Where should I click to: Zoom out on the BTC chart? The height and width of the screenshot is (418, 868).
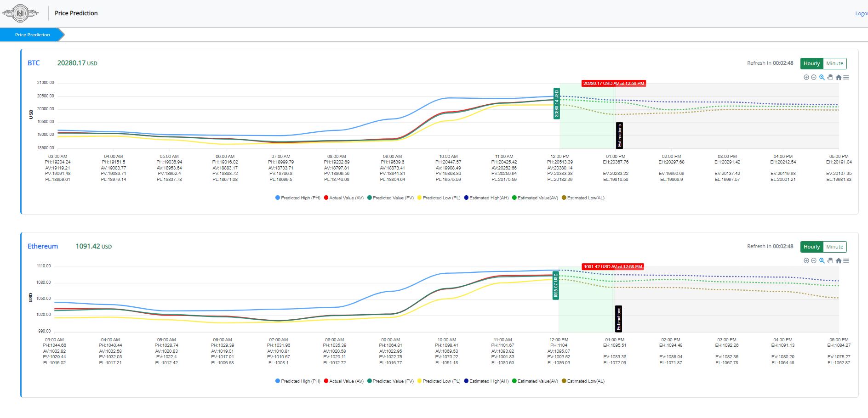(814, 77)
